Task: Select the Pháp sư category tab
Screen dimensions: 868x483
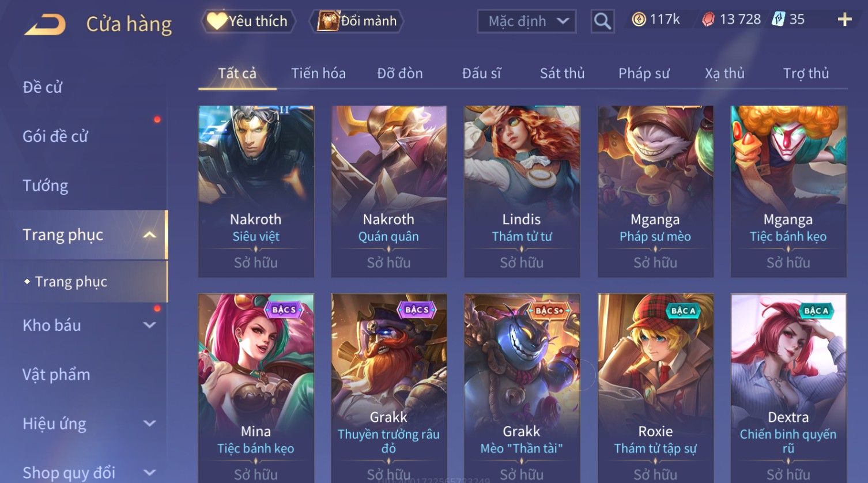Action: pyautogui.click(x=644, y=73)
